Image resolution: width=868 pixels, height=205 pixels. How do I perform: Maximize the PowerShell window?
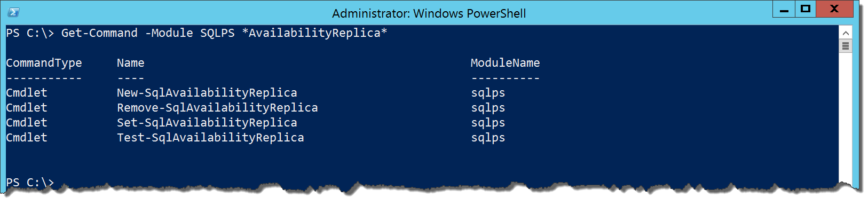coord(806,9)
